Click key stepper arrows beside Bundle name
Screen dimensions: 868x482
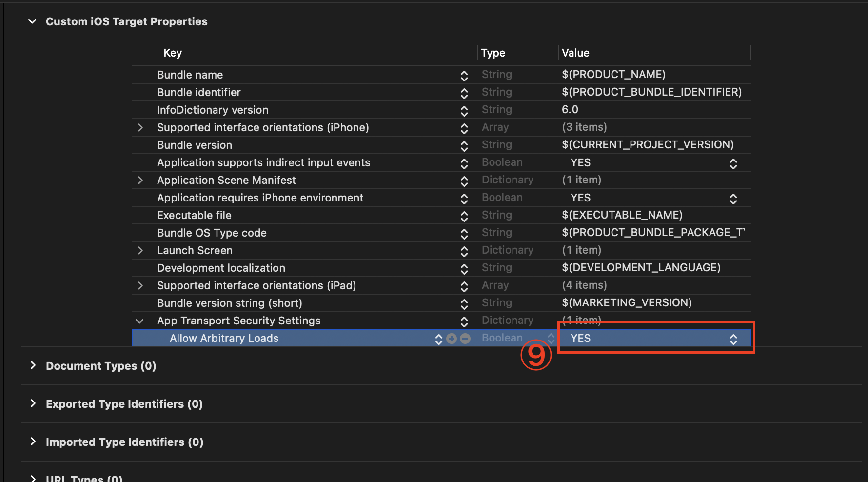464,76
